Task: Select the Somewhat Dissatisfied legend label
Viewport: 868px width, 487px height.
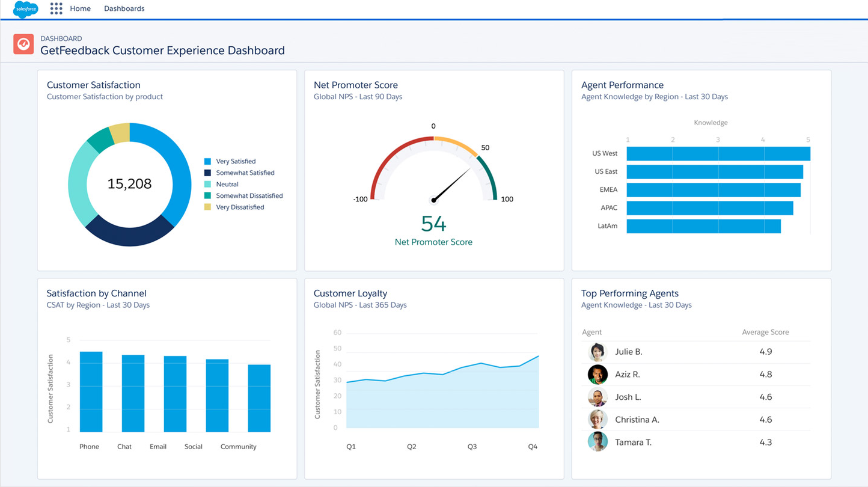Action: click(249, 195)
